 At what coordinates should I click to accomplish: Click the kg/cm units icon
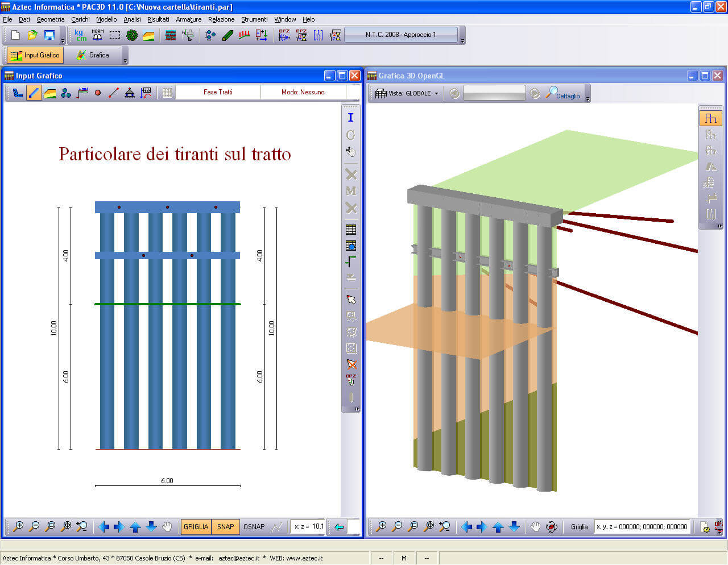[x=81, y=35]
